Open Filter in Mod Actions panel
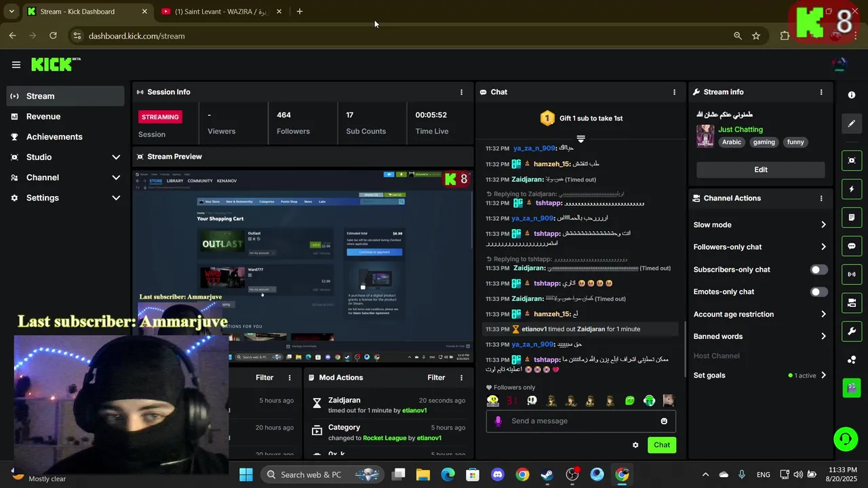 click(x=436, y=378)
